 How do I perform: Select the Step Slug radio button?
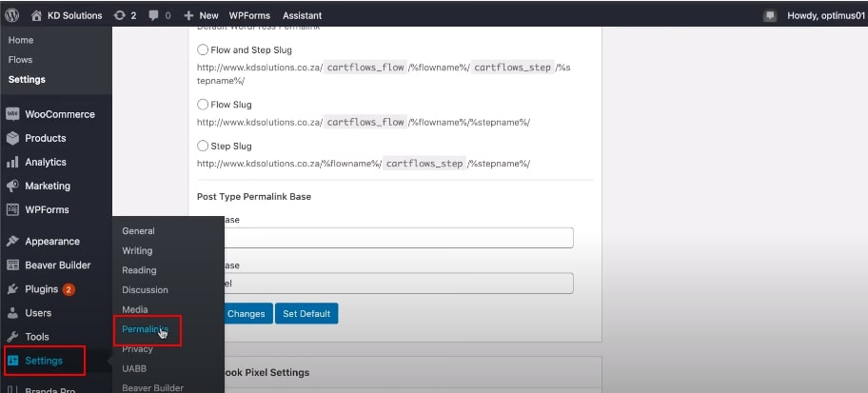point(203,147)
